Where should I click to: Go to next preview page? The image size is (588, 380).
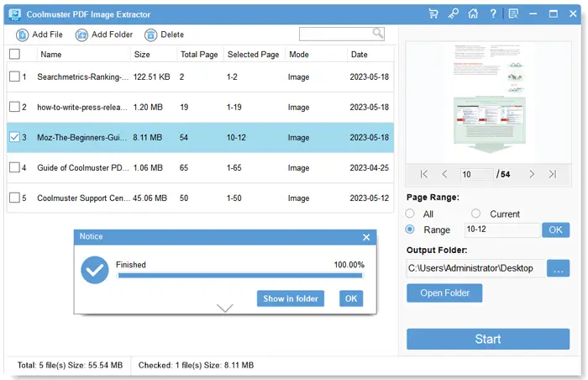tap(532, 174)
